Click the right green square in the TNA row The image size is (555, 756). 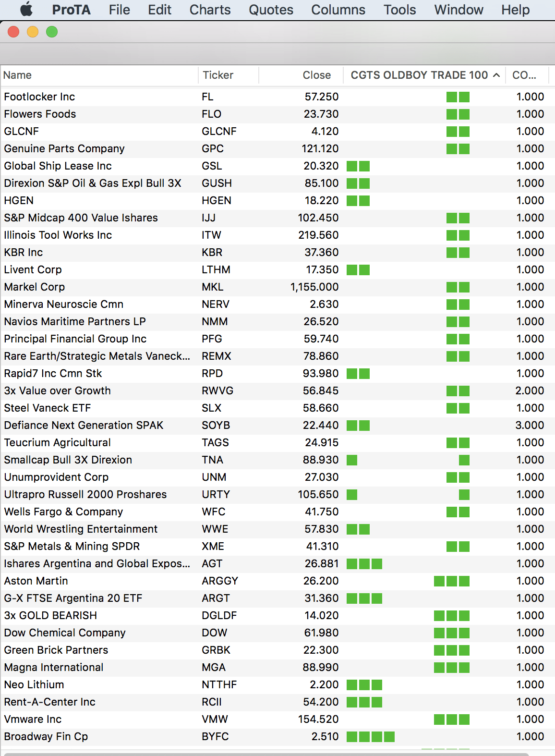point(464,460)
